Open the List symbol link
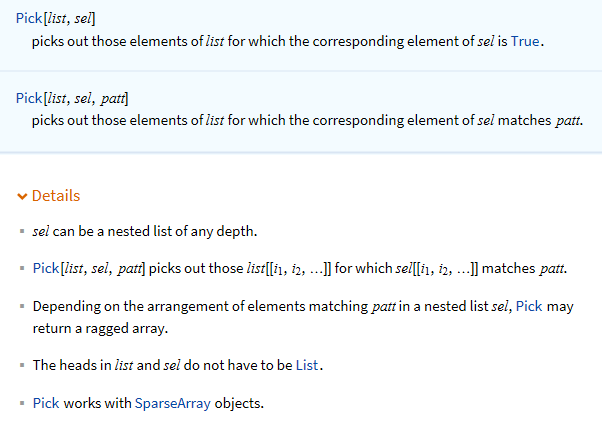This screenshot has height=430, width=602. (307, 365)
